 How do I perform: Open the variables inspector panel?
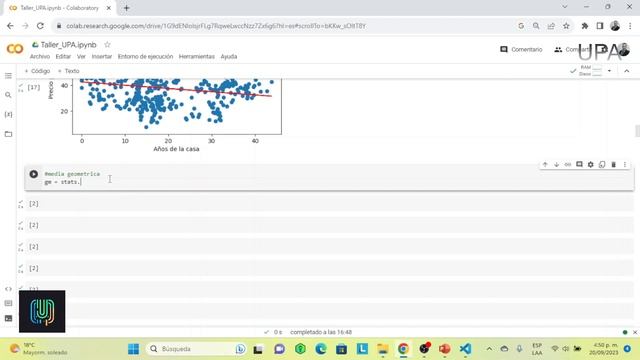tap(8, 114)
